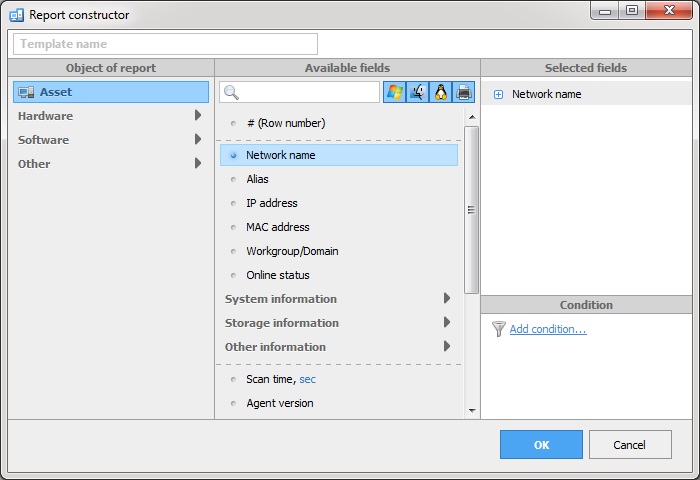Add the Agent version field
The height and width of the screenshot is (480, 700).
point(339,403)
